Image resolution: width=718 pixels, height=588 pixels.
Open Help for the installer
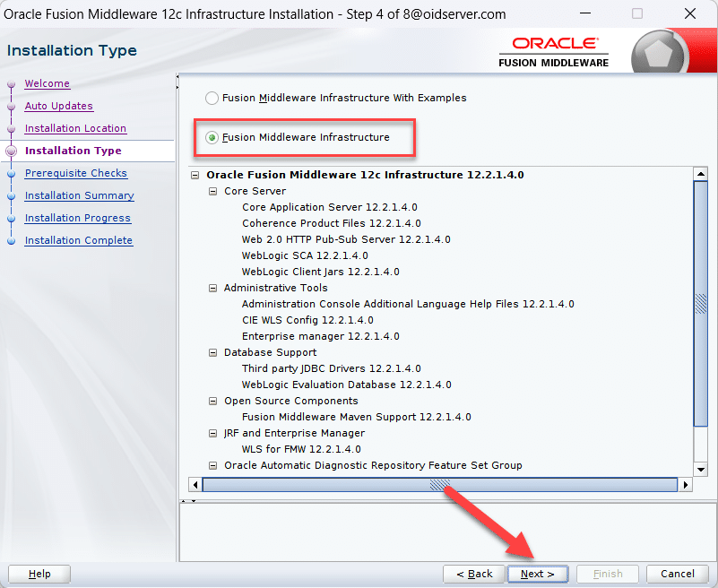[x=39, y=574]
